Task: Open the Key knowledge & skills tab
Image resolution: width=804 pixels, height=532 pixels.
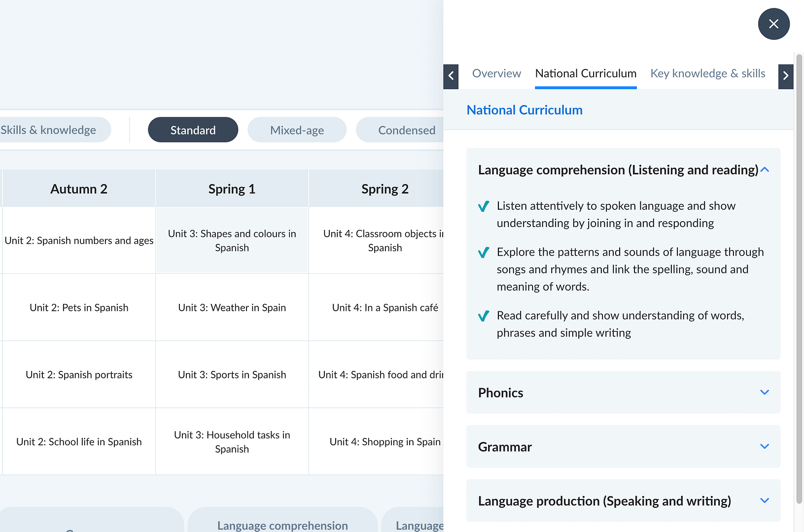Action: point(707,73)
